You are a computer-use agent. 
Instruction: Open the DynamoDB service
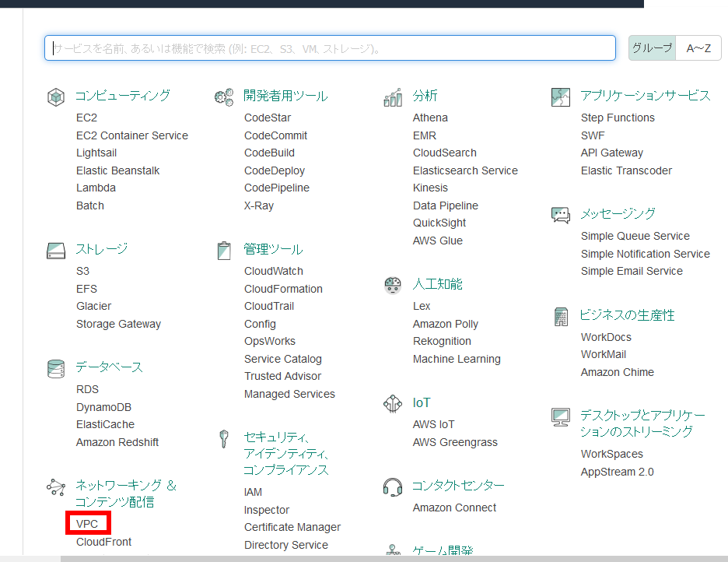coord(104,407)
